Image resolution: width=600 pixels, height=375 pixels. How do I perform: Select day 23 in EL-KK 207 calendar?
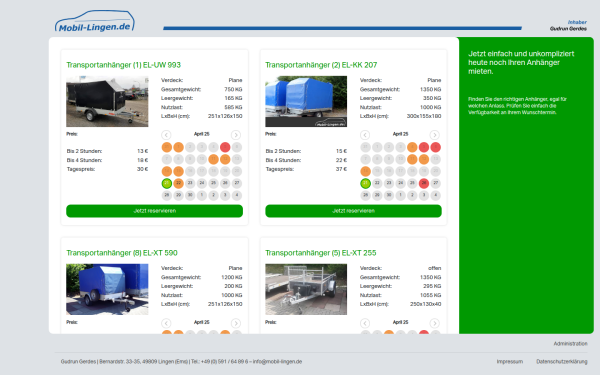pyautogui.click(x=389, y=183)
